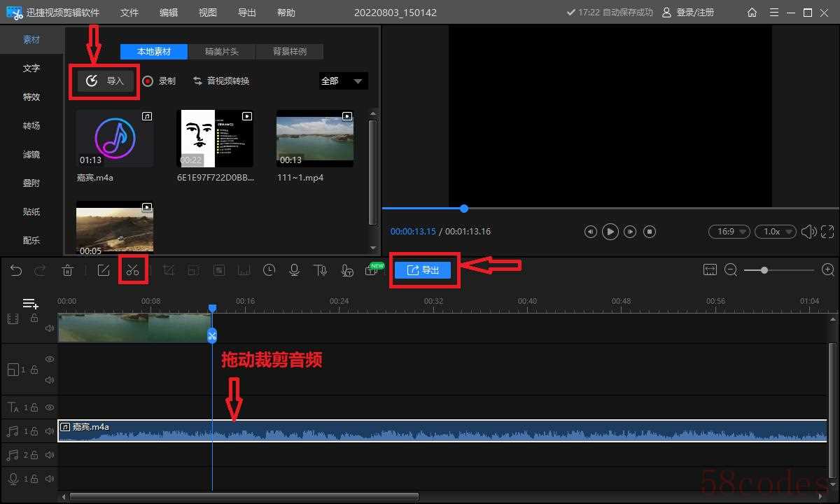The image size is (840, 504).
Task: Click the timeline zoom slider handle
Action: (x=764, y=270)
